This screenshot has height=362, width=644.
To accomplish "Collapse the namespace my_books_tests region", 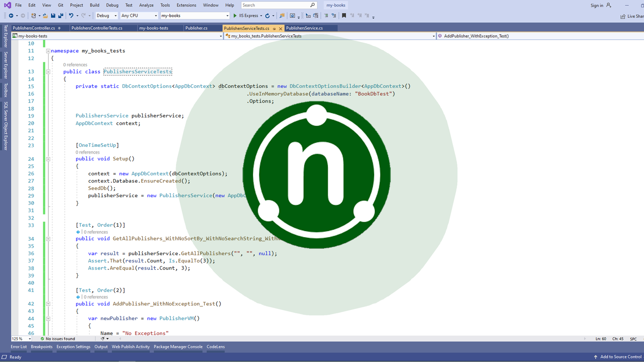I will 48,51.
